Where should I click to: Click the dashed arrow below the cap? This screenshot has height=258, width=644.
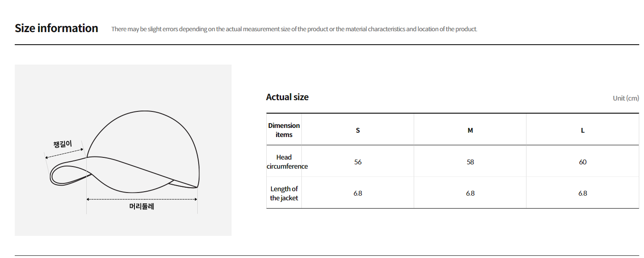click(142, 199)
